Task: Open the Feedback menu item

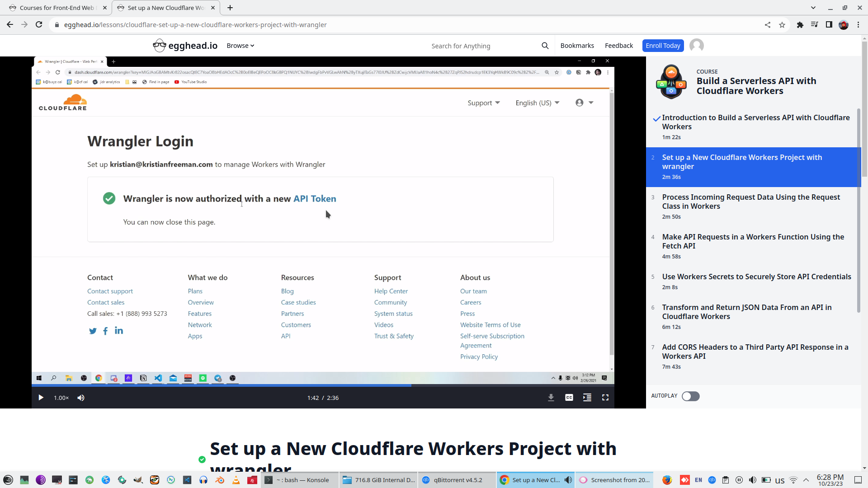Action: click(x=618, y=46)
